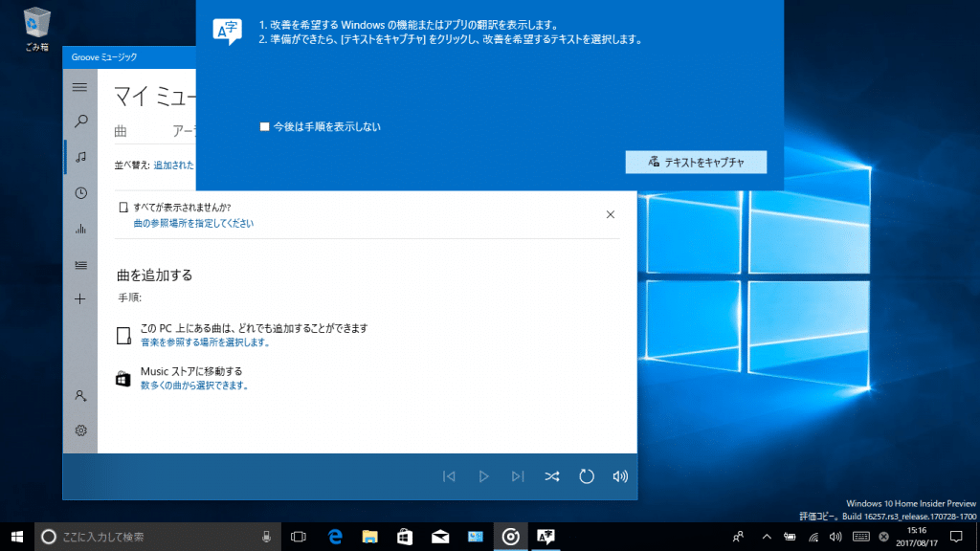The width and height of the screenshot is (980, 551).
Task: Follow the 曲の参照場所を指定してください link
Action: [x=193, y=223]
